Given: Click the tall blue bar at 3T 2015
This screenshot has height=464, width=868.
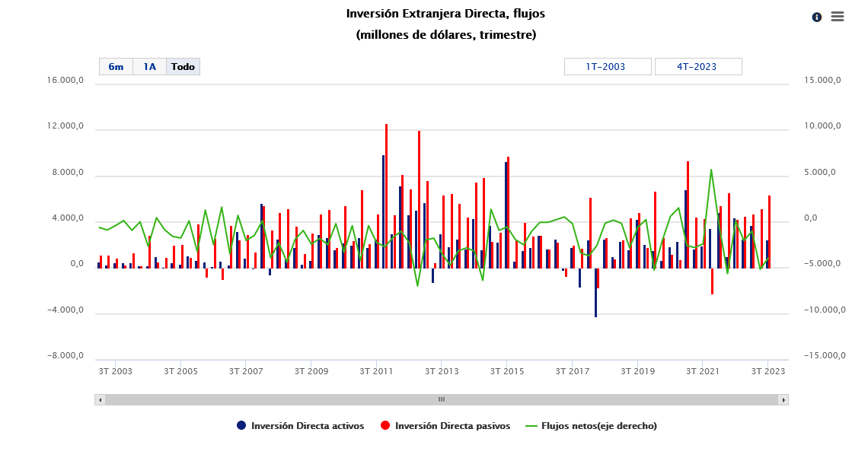Looking at the screenshot, I should [505, 213].
